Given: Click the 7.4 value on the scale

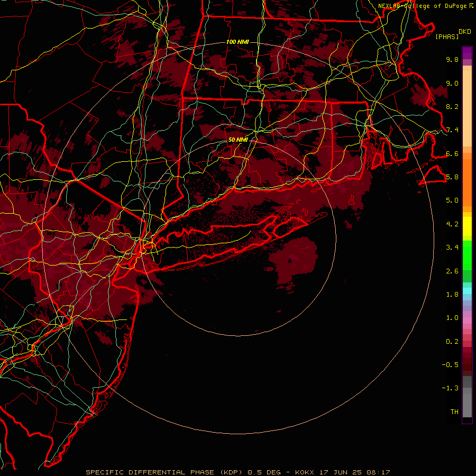Looking at the screenshot, I should click(x=452, y=130).
